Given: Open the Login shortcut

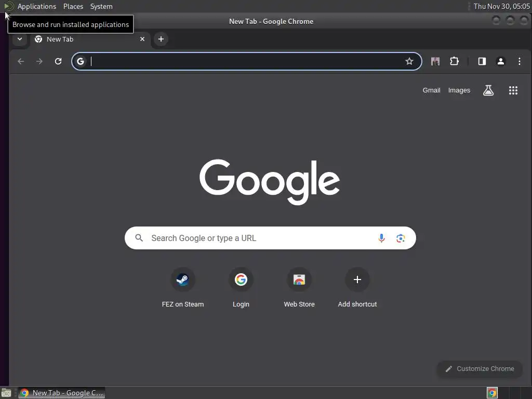Looking at the screenshot, I should coord(241,288).
